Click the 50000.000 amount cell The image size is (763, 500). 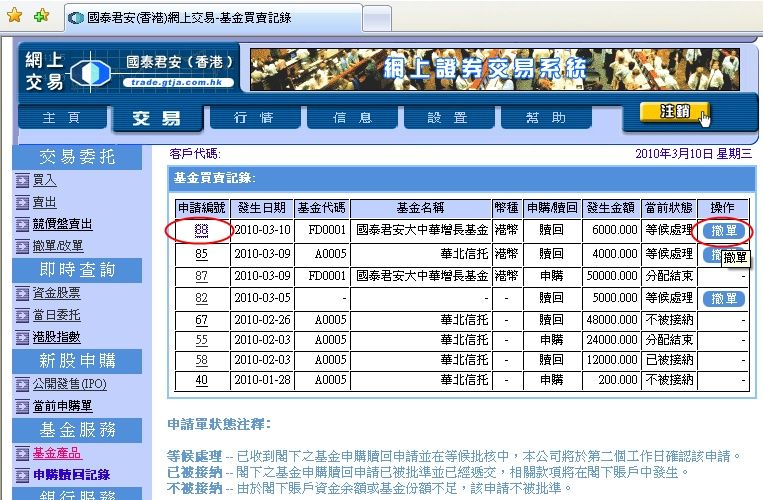click(x=611, y=276)
